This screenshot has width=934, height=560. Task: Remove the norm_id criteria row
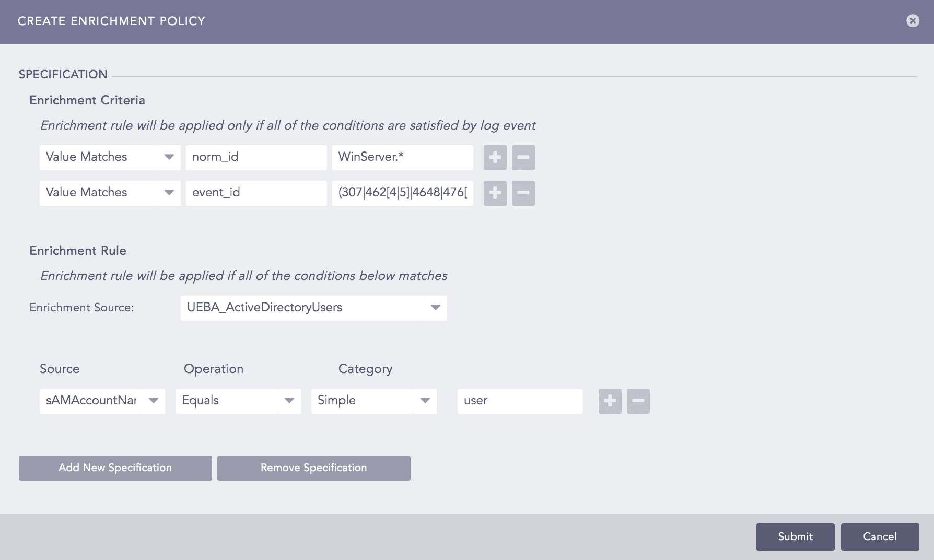523,158
